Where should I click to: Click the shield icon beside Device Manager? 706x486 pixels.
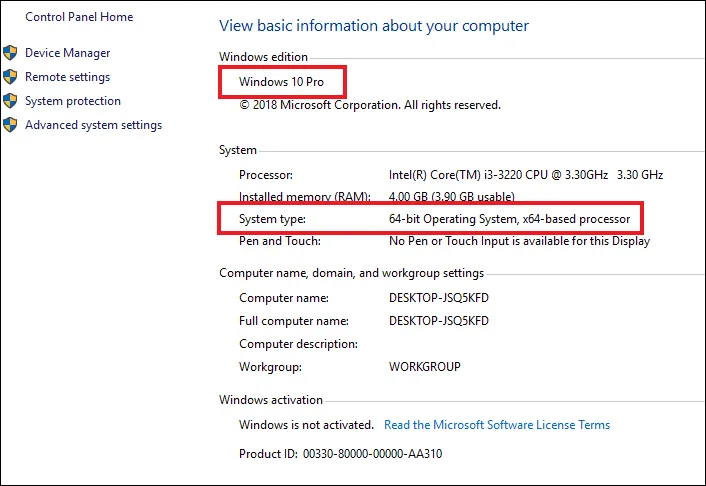[10, 53]
